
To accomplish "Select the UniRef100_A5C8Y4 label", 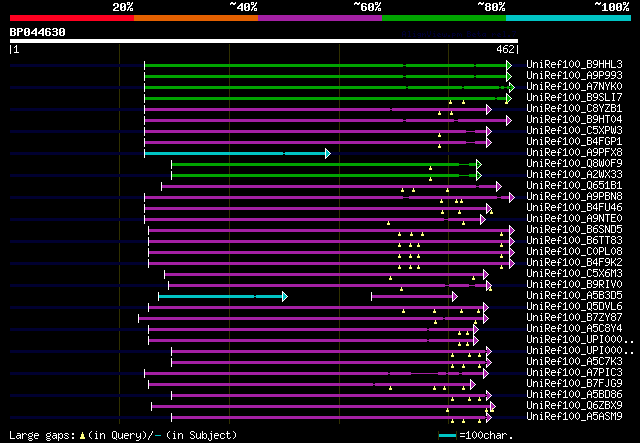I will [x=574, y=329].
